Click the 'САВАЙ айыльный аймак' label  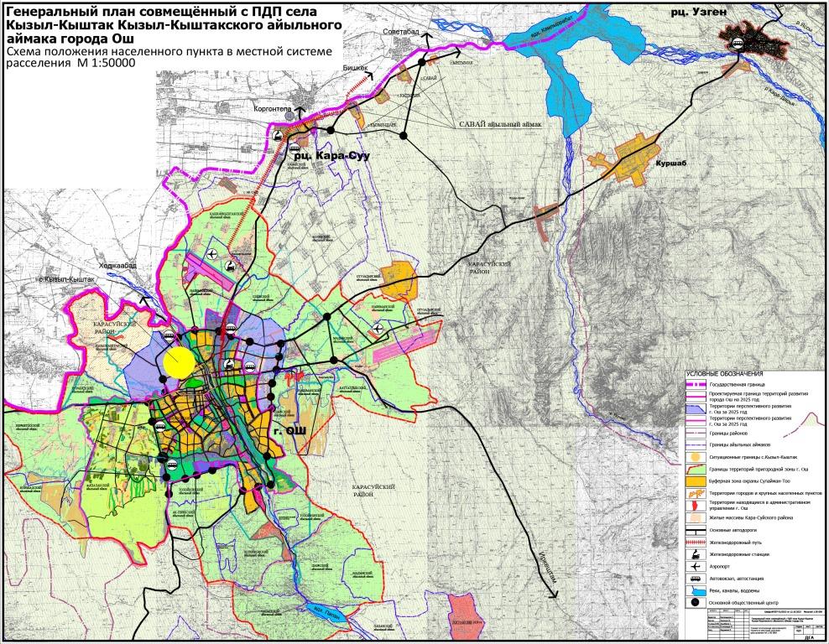tap(499, 124)
